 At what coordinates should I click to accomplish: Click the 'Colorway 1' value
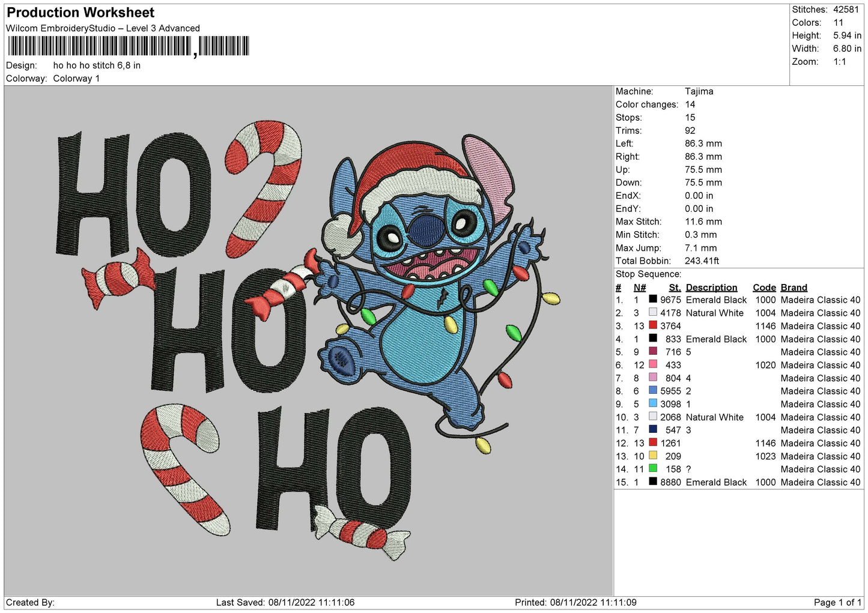click(76, 79)
